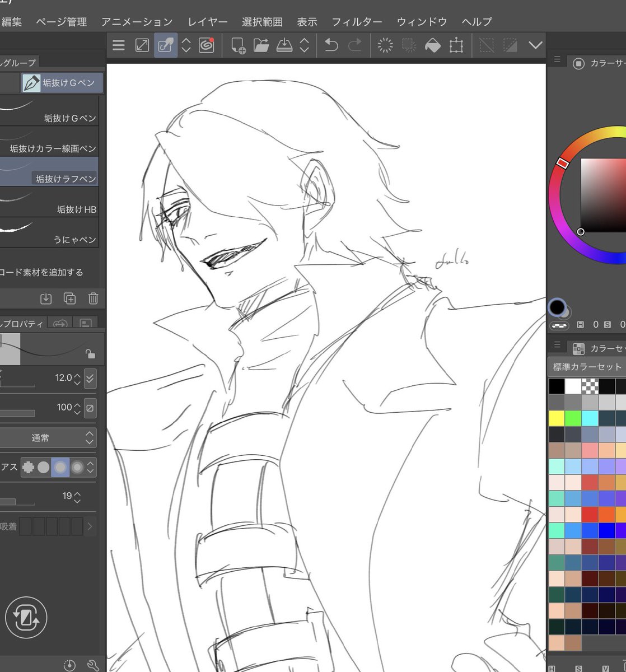This screenshot has height=672, width=626.
Task: Open the hamburger menu in the command bar
Action: pyautogui.click(x=118, y=45)
